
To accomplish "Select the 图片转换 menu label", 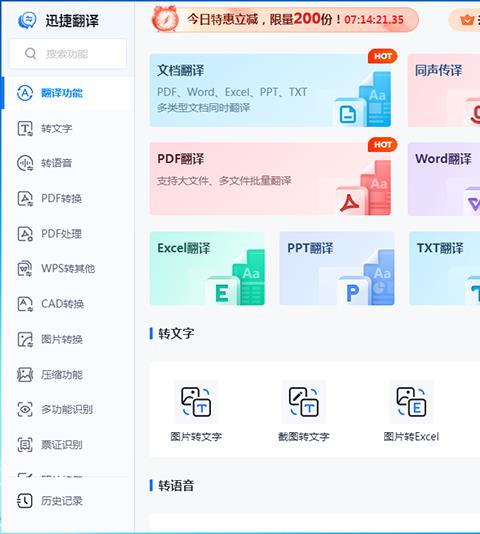I will (62, 339).
